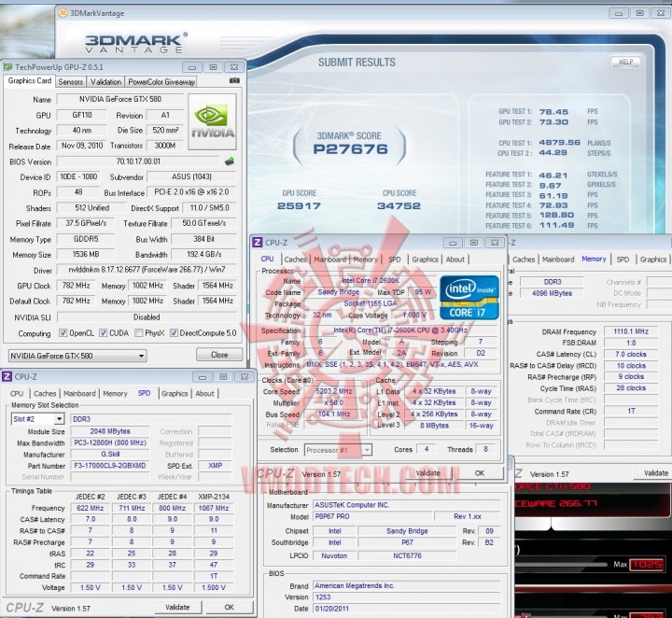Image resolution: width=672 pixels, height=618 pixels.
Task: Open the Memory tab in the CPU-Z SPD window
Action: coord(116,393)
